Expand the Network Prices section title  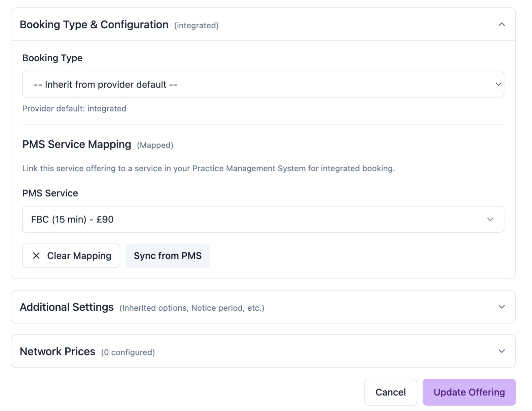click(58, 351)
